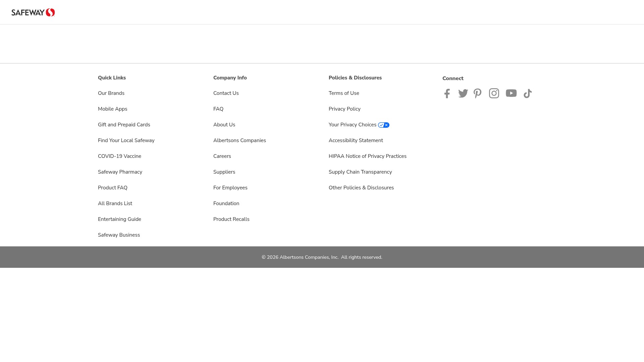Open the YouTube play icon
Viewport: 644px width, 362px height.
511,93
